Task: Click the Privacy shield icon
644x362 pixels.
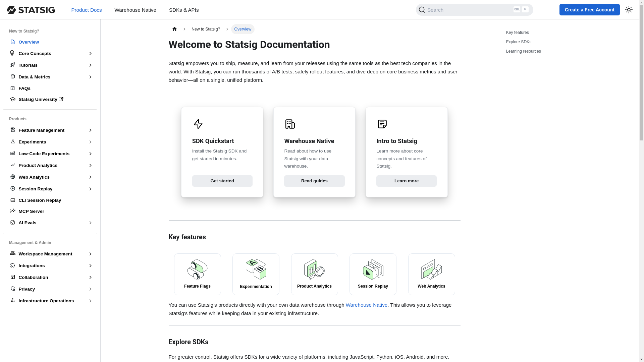Action: coord(13,289)
